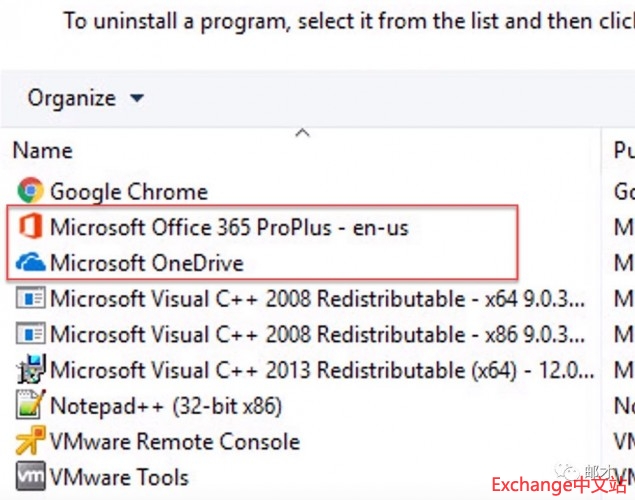Select Microsoft Office 365 ProPlus - en-us
This screenshot has width=635, height=500.
pyautogui.click(x=229, y=227)
